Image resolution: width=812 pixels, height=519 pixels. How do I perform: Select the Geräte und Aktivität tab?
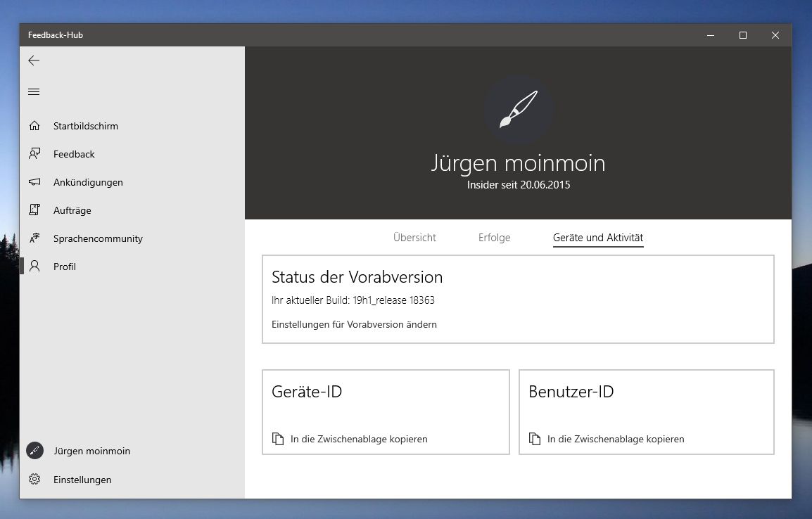[x=598, y=238]
